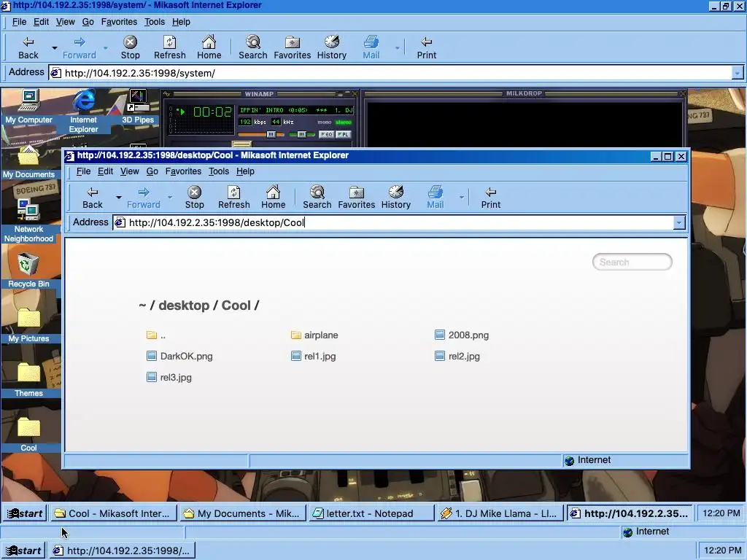Open the View menu in Cool browser window
Image resolution: width=747 pixels, height=560 pixels.
pyautogui.click(x=130, y=171)
